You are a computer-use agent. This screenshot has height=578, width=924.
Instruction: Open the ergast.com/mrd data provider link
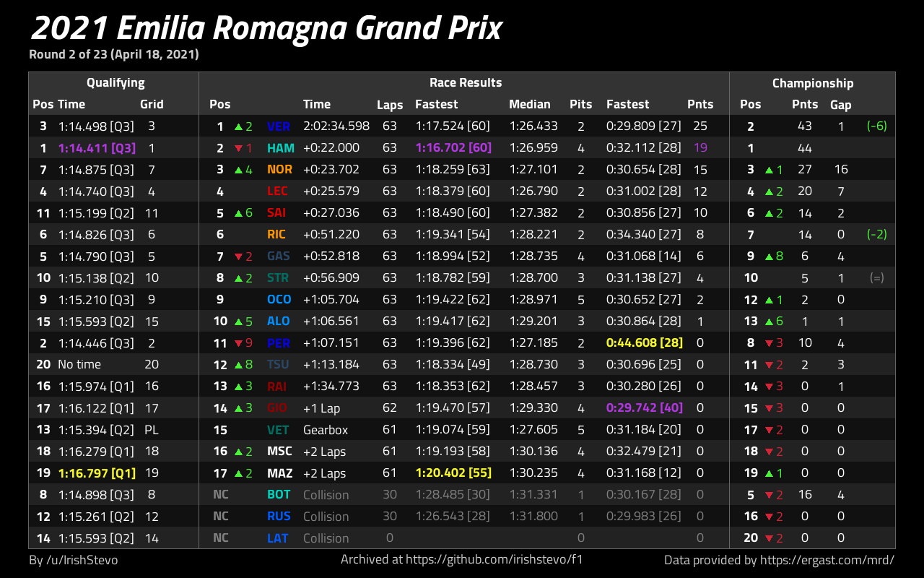827,559
